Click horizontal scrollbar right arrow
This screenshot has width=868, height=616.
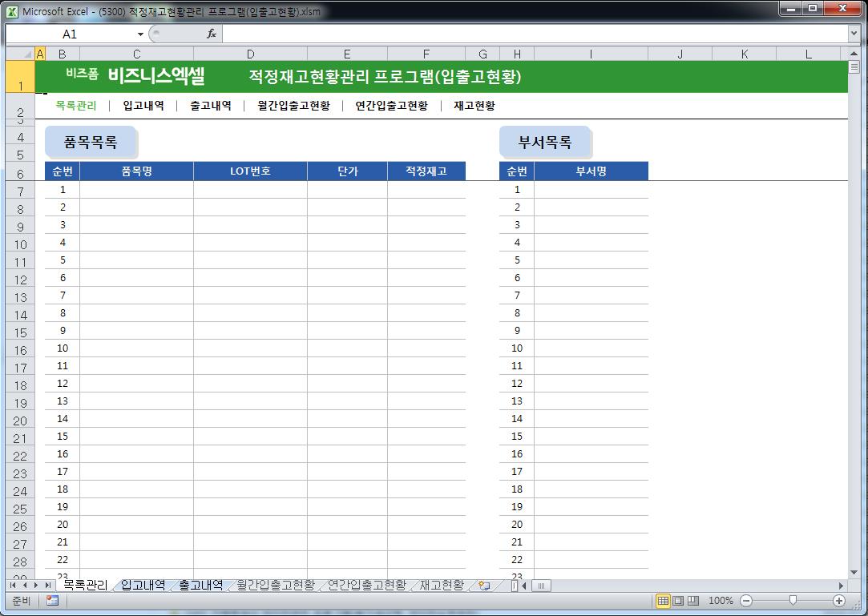click(842, 586)
